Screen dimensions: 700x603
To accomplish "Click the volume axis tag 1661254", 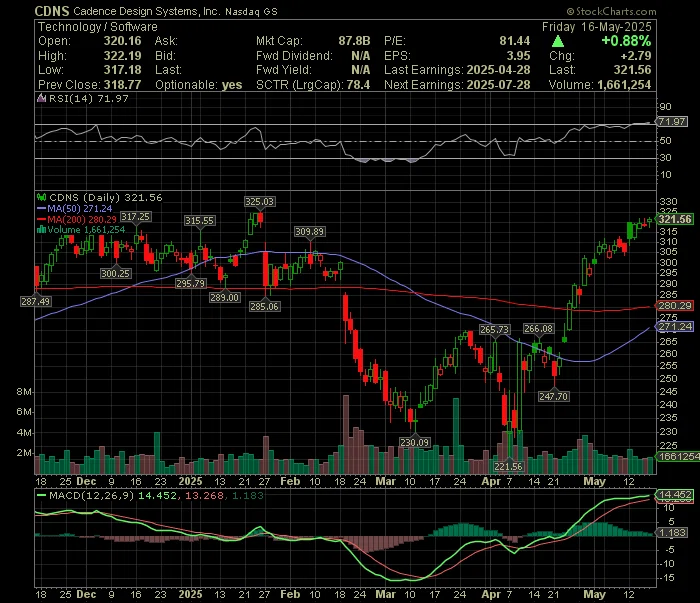I will tap(678, 456).
